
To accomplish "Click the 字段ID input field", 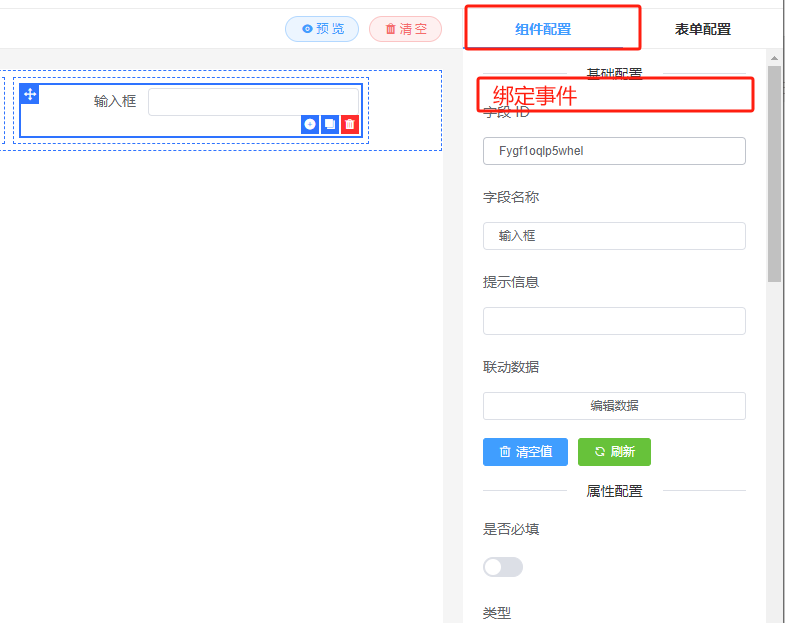I will tap(614, 151).
